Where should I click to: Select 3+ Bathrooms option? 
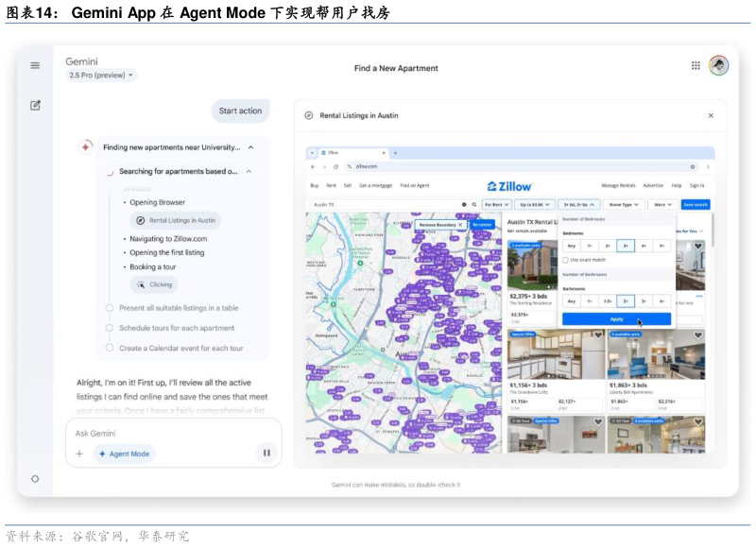pos(644,301)
